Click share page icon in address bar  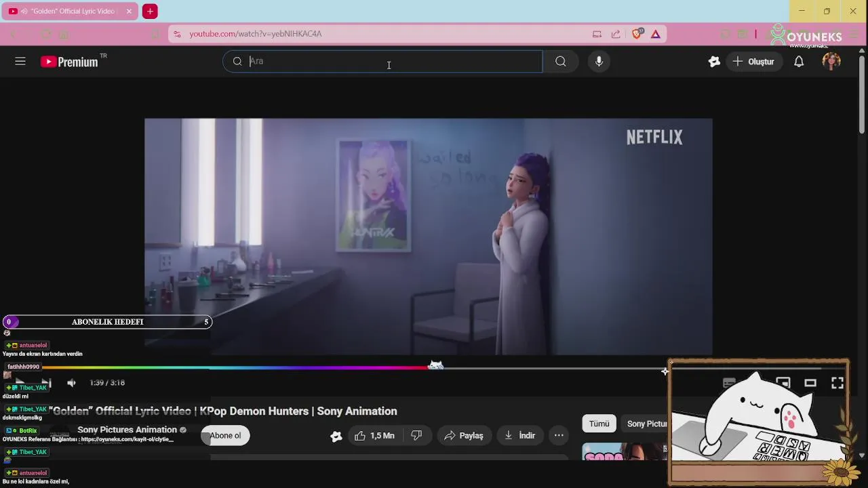[x=616, y=34]
